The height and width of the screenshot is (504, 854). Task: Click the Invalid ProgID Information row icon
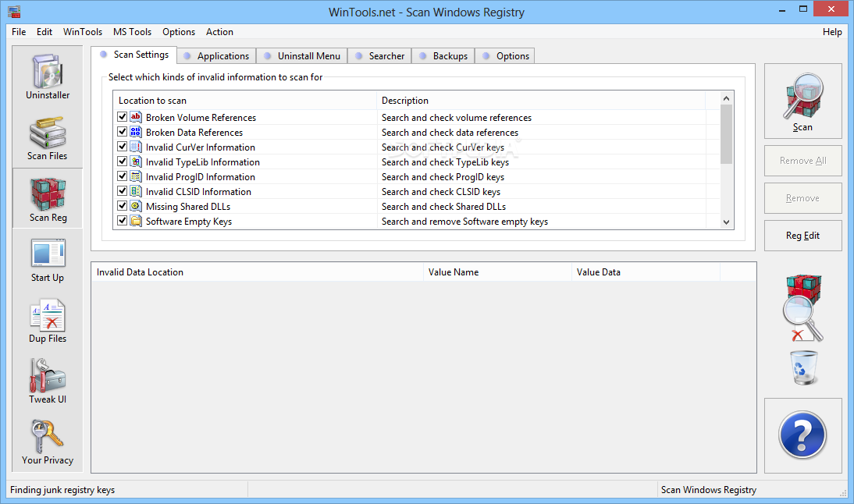136,176
